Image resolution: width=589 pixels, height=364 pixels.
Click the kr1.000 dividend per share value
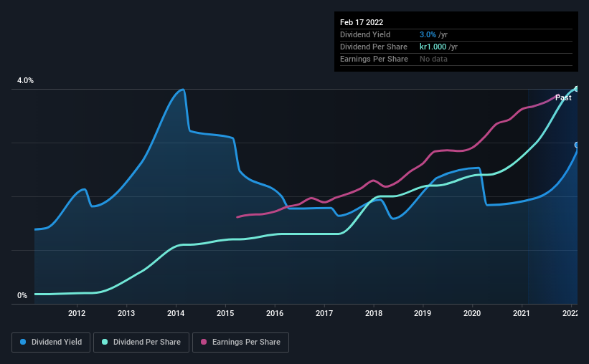(433, 47)
